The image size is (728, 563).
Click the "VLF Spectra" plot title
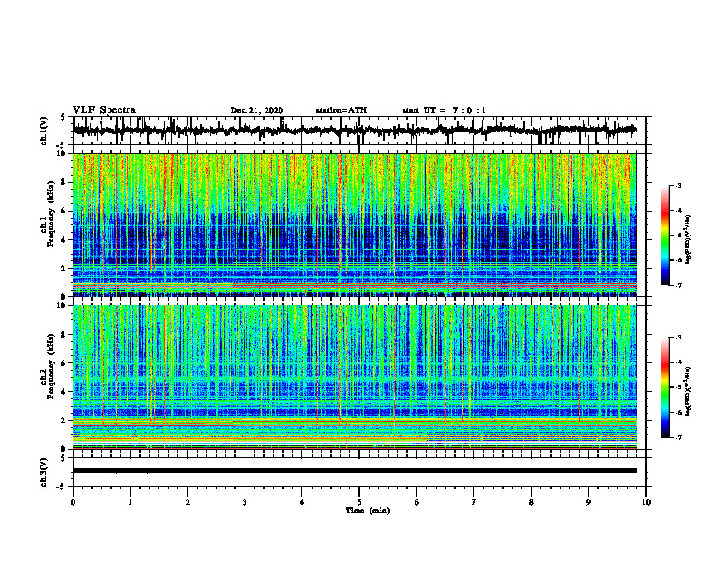(104, 110)
